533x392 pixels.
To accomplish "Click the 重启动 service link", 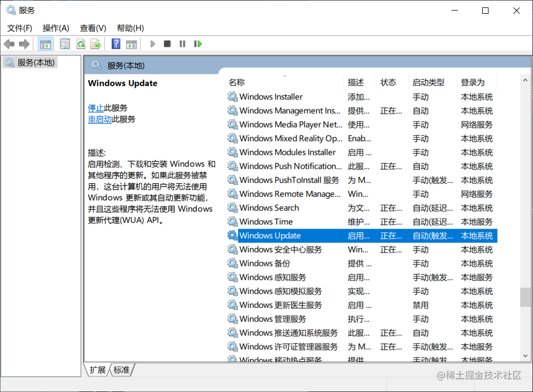I will [100, 120].
